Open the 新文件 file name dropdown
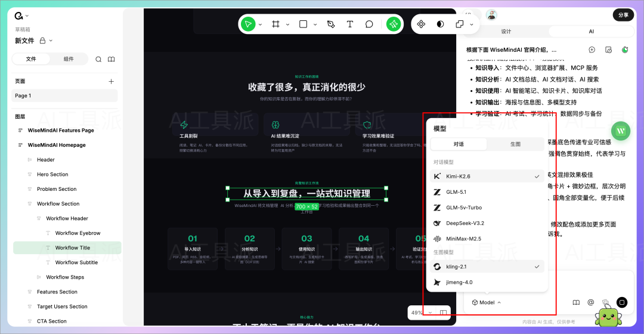Image resolution: width=644 pixels, height=334 pixels. (x=51, y=41)
